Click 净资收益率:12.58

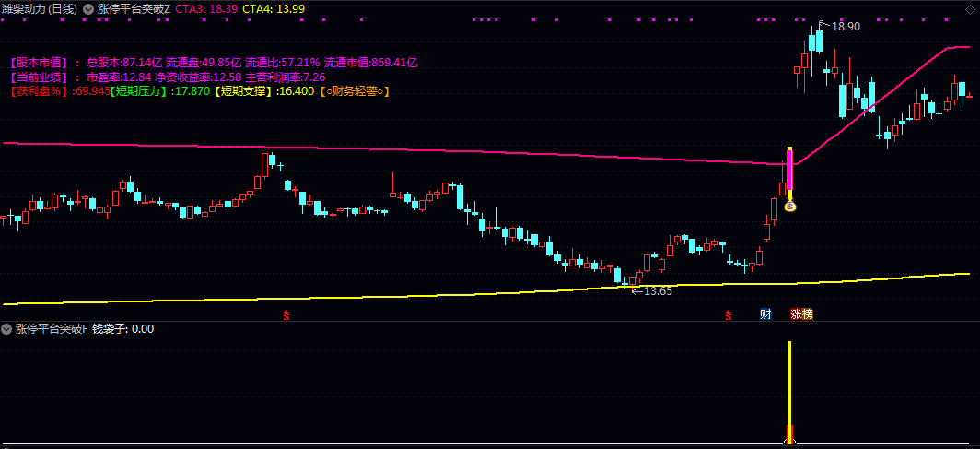[x=198, y=77]
